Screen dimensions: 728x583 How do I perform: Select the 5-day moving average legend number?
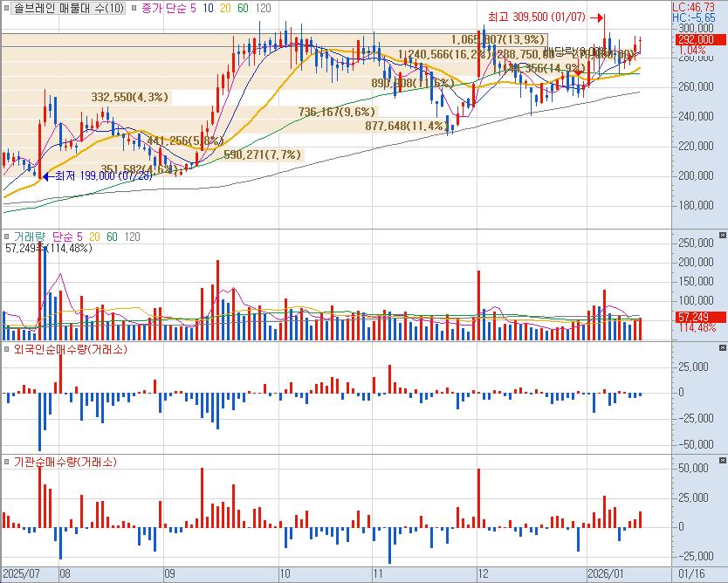(x=193, y=8)
